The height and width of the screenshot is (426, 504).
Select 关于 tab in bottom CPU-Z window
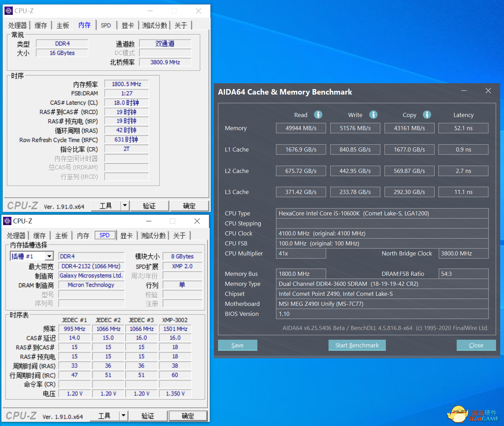point(179,236)
